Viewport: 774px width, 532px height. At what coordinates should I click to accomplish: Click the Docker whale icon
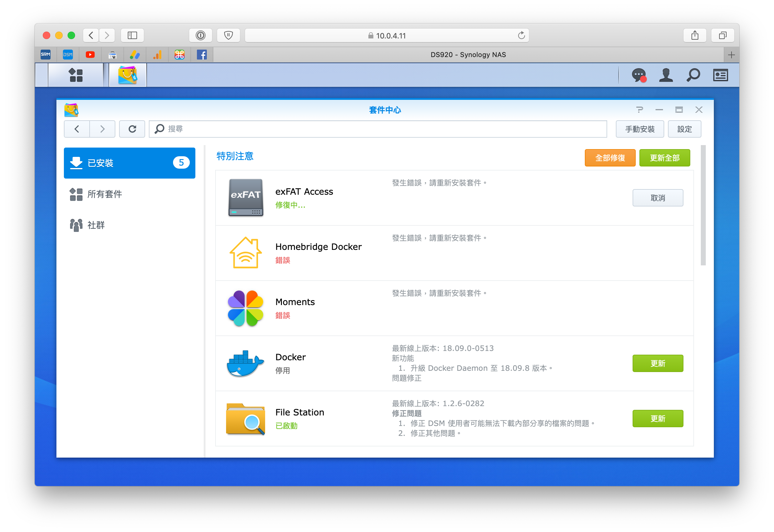[x=246, y=363]
